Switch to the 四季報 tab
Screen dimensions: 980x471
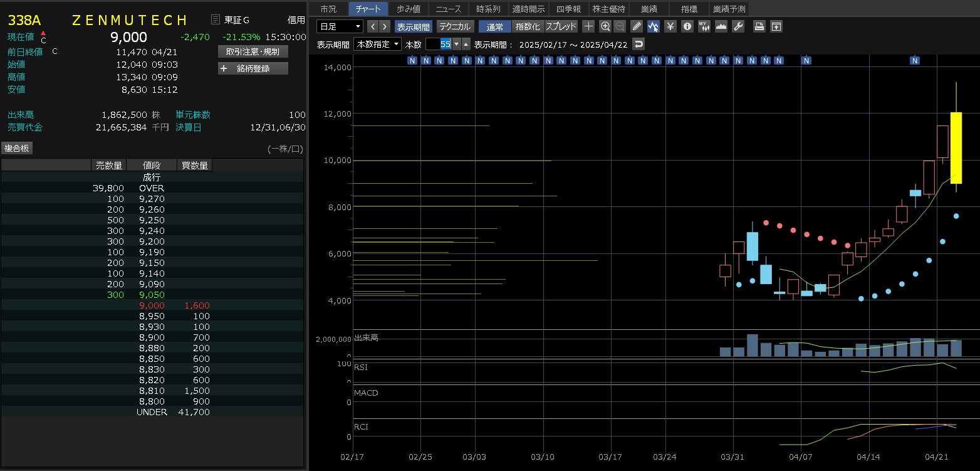569,9
